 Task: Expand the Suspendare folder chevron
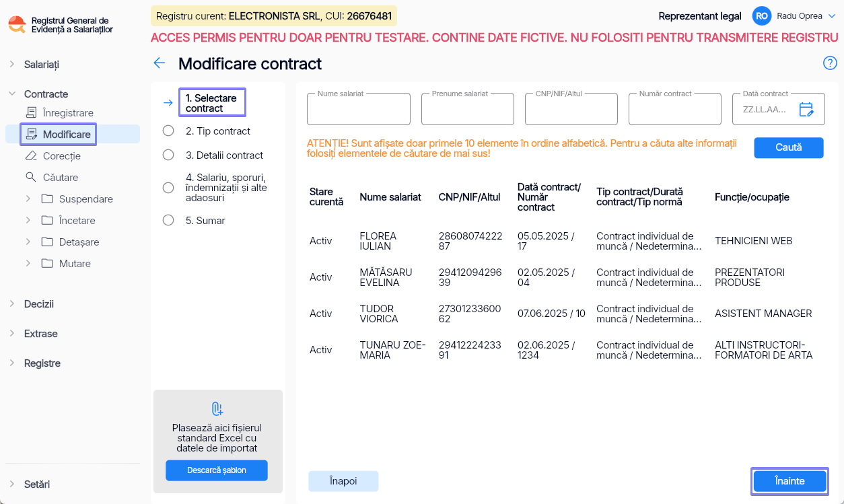click(28, 199)
